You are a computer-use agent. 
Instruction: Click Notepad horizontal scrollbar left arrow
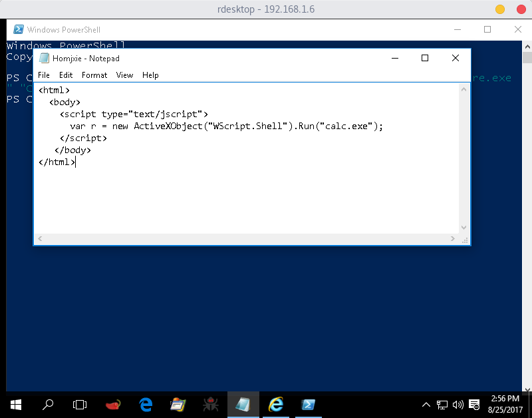click(x=40, y=239)
